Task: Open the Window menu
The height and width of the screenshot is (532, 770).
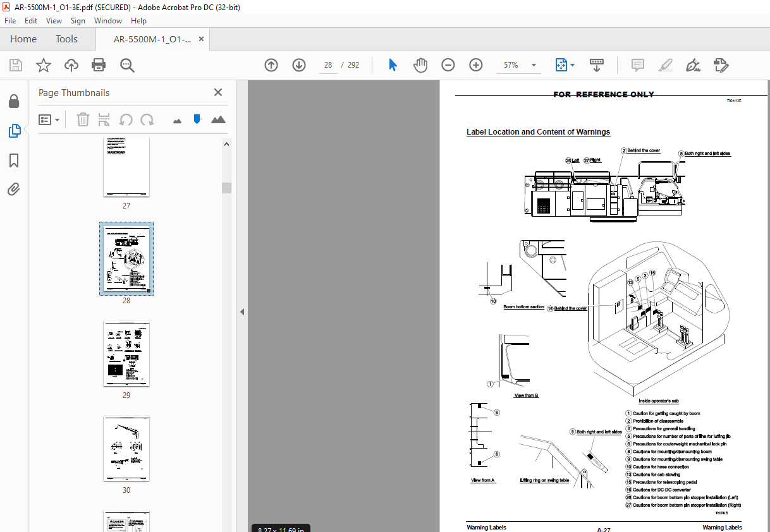Action: pos(107,20)
